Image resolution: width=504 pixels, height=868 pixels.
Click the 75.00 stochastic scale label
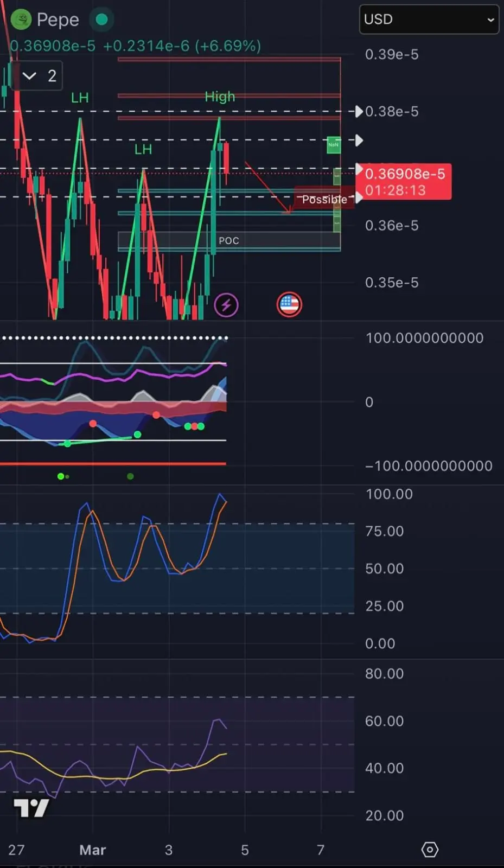tap(385, 531)
